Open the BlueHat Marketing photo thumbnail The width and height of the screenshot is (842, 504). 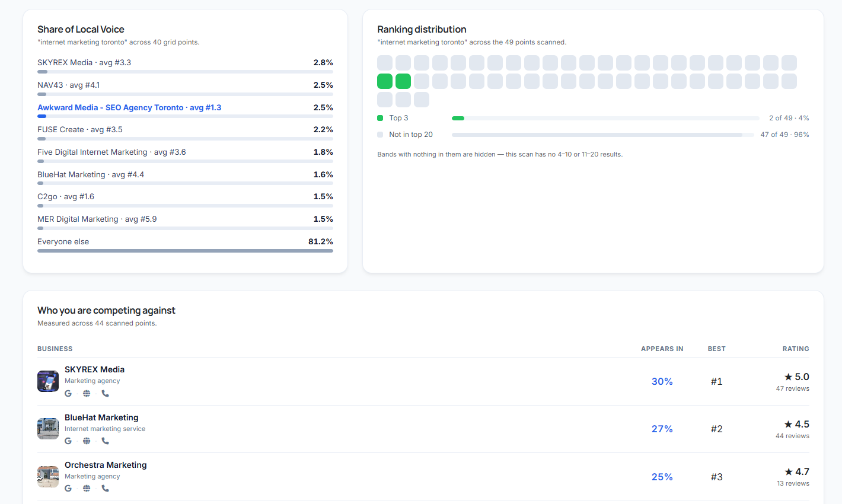click(x=48, y=429)
